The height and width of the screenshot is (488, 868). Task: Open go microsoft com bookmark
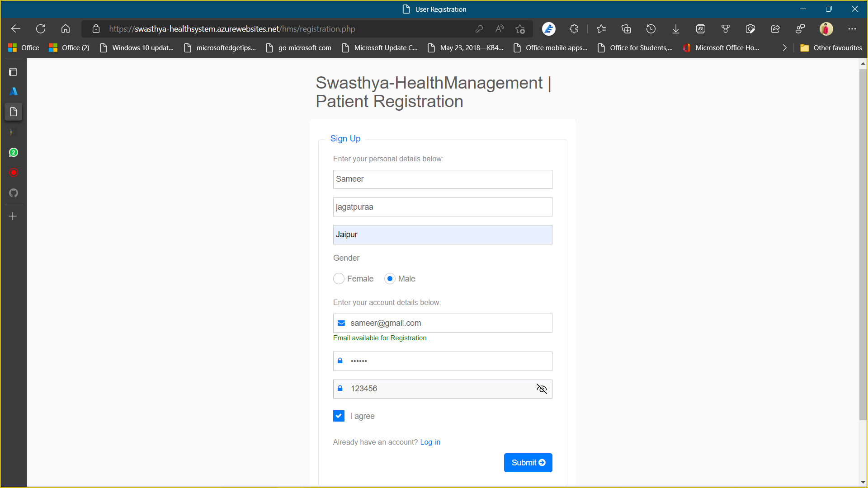(298, 48)
